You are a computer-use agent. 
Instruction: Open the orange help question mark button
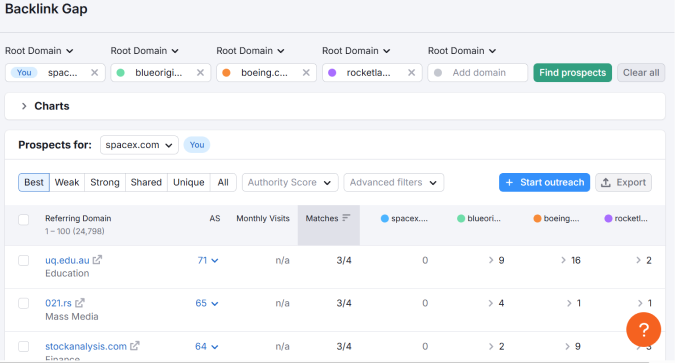pos(644,330)
